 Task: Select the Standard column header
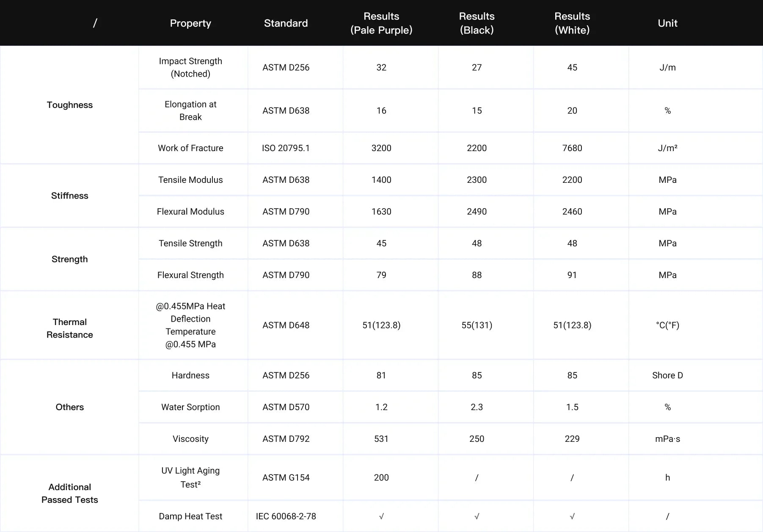click(286, 23)
